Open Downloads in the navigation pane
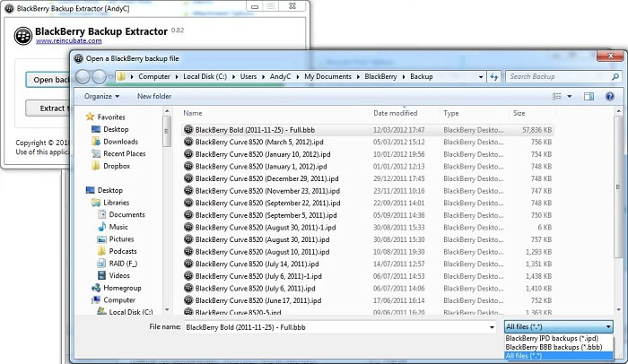Screen dimensions: 628x364 [120, 142]
